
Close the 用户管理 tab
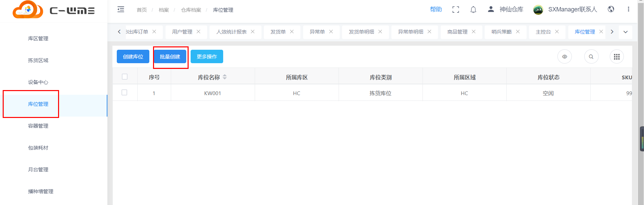click(198, 32)
